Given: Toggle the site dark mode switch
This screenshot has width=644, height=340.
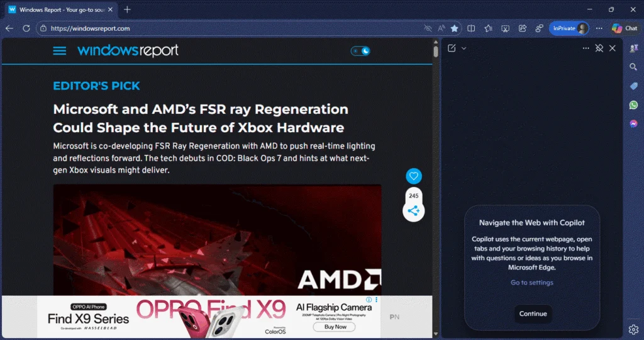Looking at the screenshot, I should click(x=360, y=51).
